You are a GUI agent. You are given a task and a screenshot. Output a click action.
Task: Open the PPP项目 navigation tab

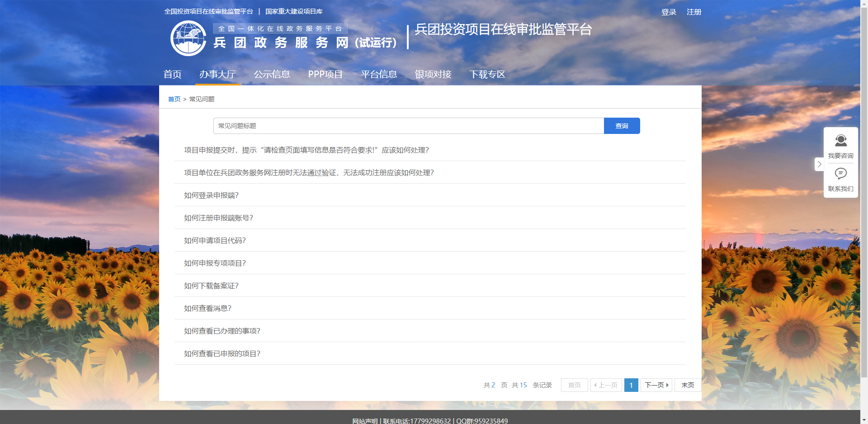325,74
